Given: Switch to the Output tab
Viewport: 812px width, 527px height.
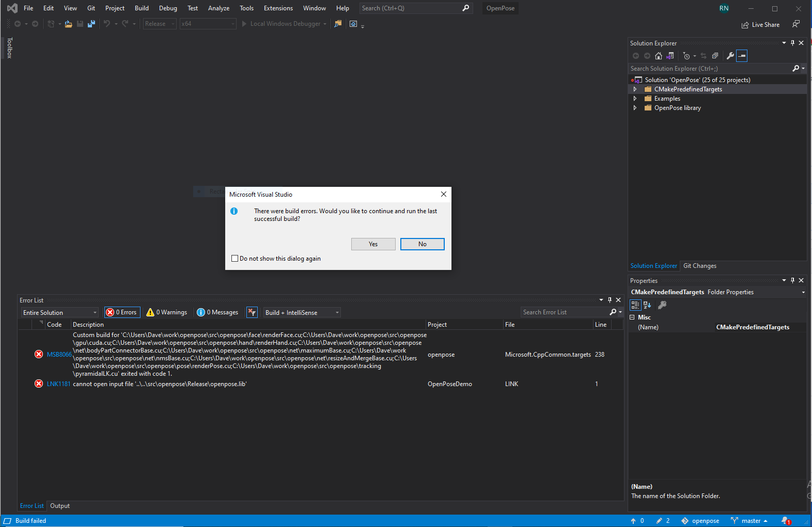Looking at the screenshot, I should point(60,506).
